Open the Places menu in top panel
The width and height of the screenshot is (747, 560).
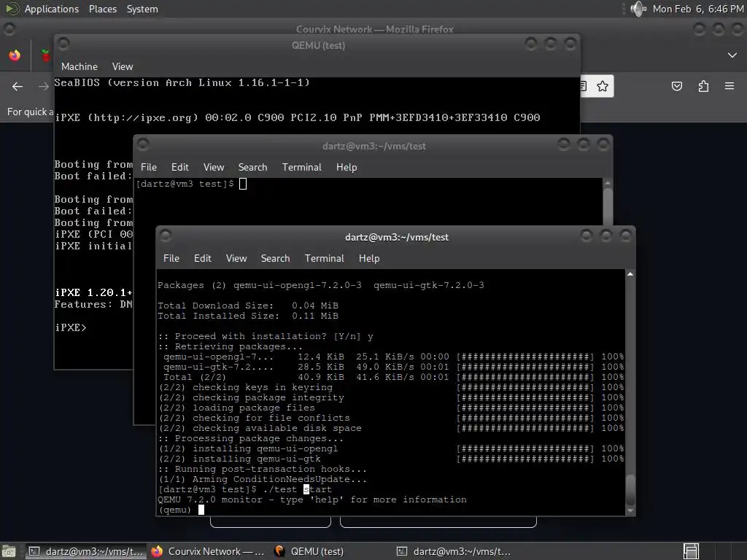[102, 9]
